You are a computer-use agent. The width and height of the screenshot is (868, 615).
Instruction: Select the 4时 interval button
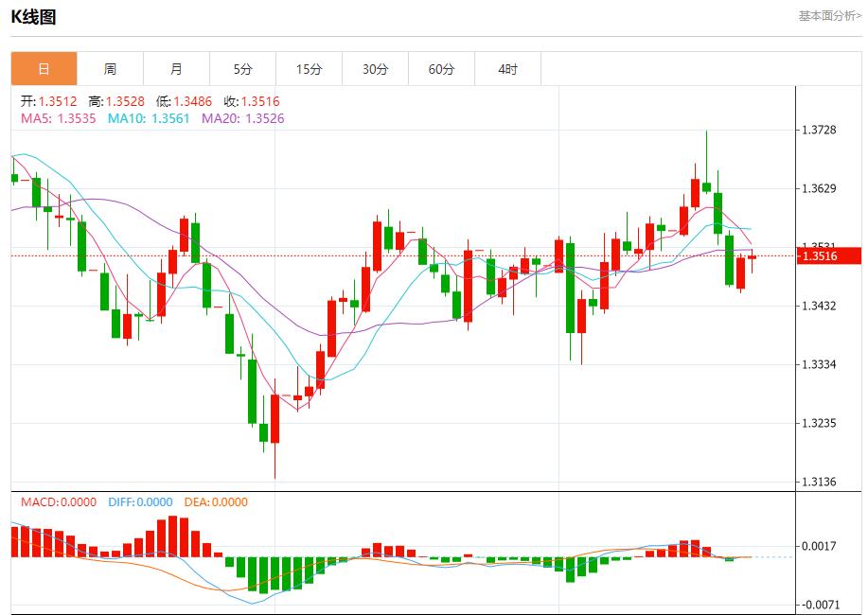coord(507,68)
